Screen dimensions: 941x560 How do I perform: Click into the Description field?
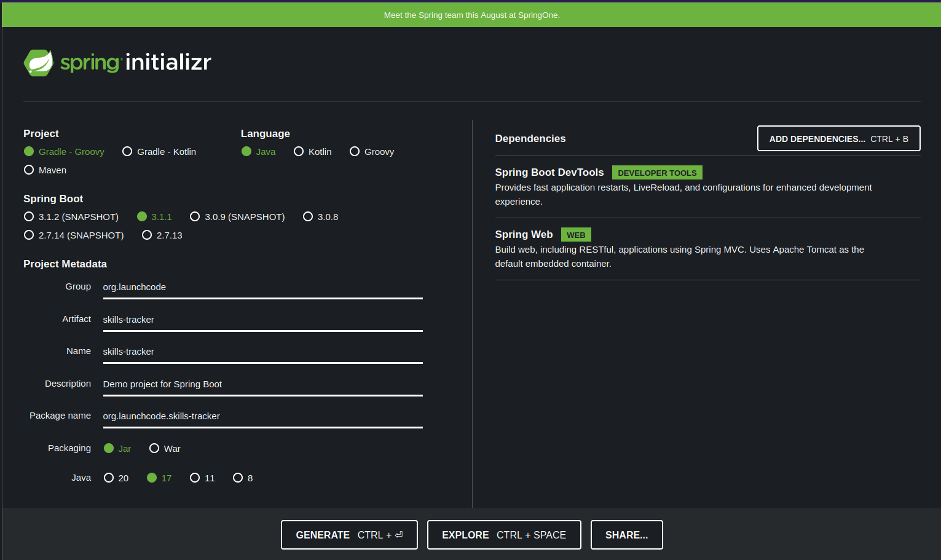[x=262, y=384]
